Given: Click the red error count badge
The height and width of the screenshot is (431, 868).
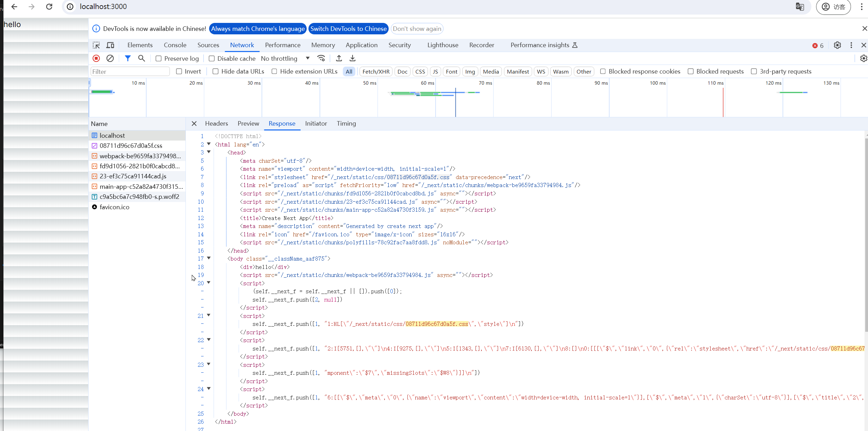Looking at the screenshot, I should point(818,45).
